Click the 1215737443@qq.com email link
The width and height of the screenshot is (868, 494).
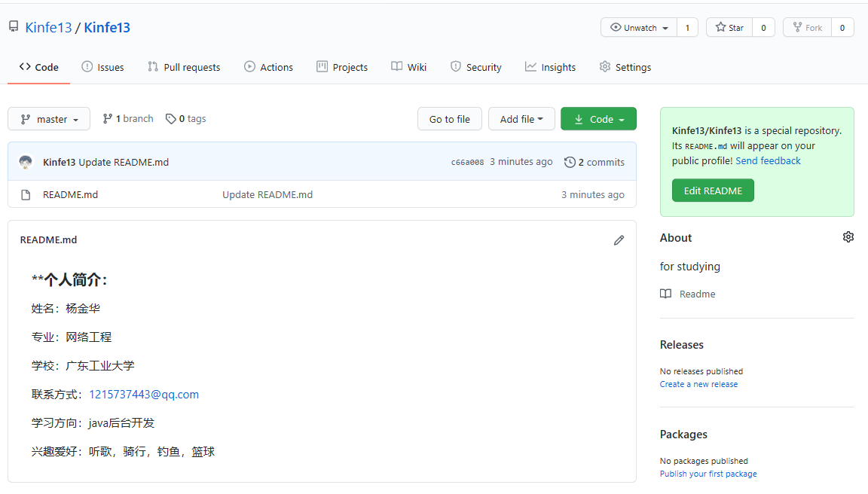(x=144, y=395)
